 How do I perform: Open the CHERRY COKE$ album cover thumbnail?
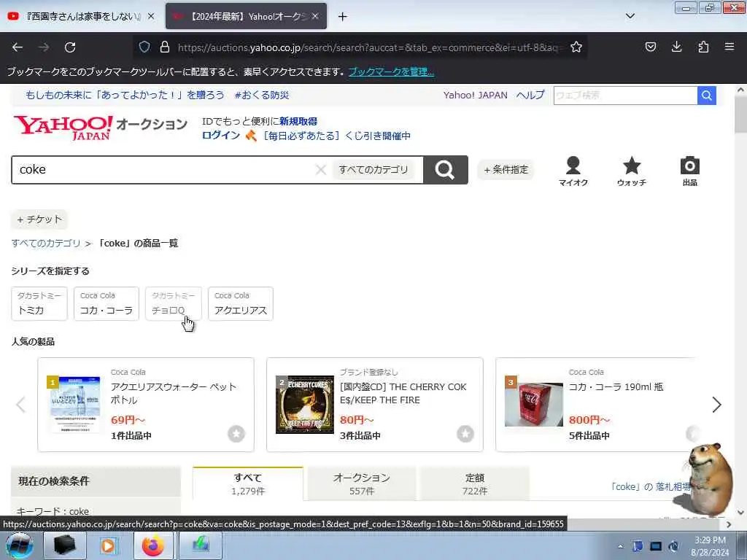pos(305,404)
